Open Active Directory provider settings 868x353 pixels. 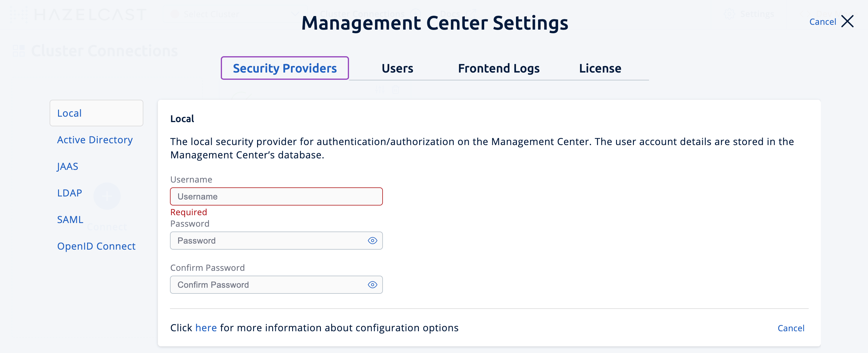point(95,139)
